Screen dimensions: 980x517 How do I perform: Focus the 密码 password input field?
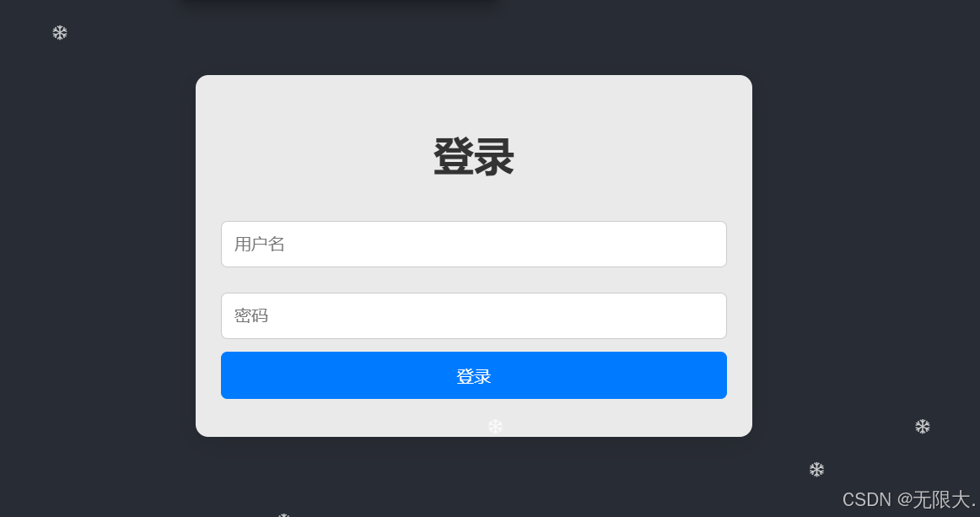tap(474, 315)
